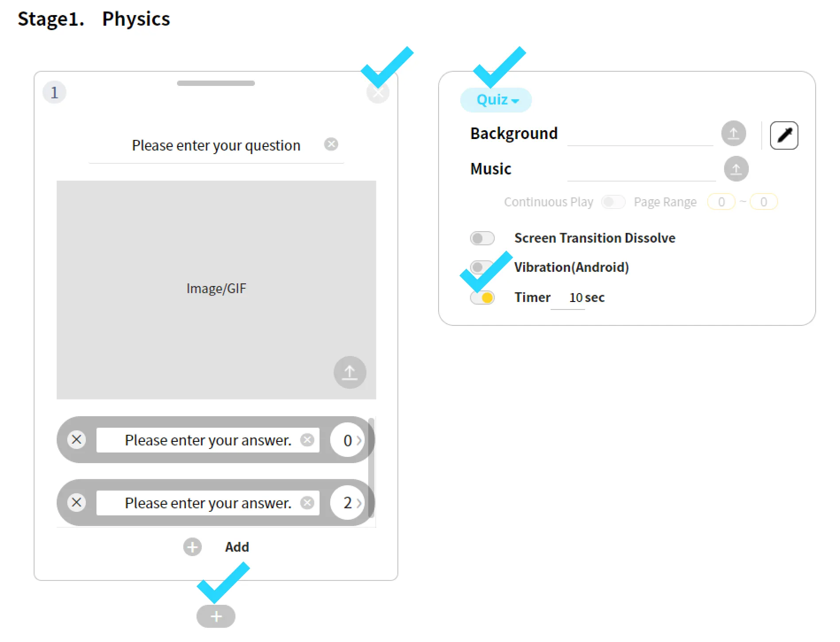840x642 pixels.
Task: Click the plus icon beside Add
Action: point(193,547)
